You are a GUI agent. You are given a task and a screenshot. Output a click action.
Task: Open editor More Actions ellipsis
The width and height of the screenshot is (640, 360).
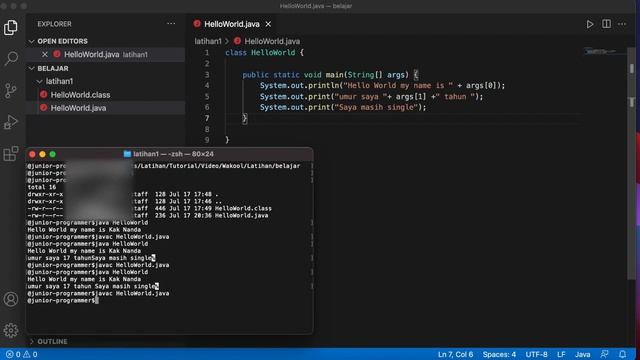[622, 24]
